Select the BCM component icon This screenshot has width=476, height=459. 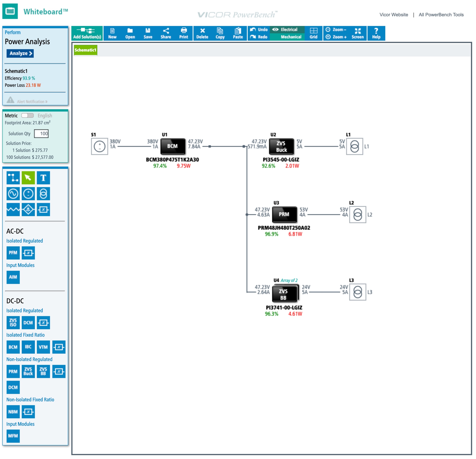tap(13, 347)
